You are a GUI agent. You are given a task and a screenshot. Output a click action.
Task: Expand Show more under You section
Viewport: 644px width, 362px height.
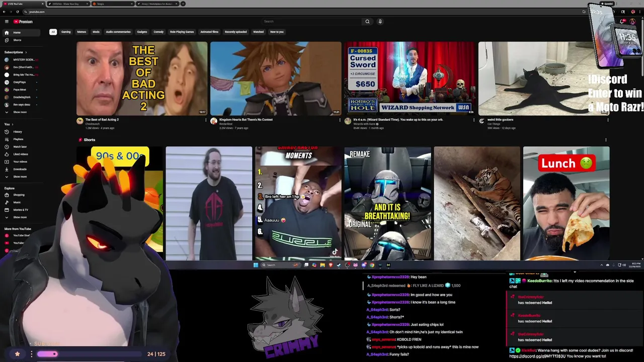point(20,176)
